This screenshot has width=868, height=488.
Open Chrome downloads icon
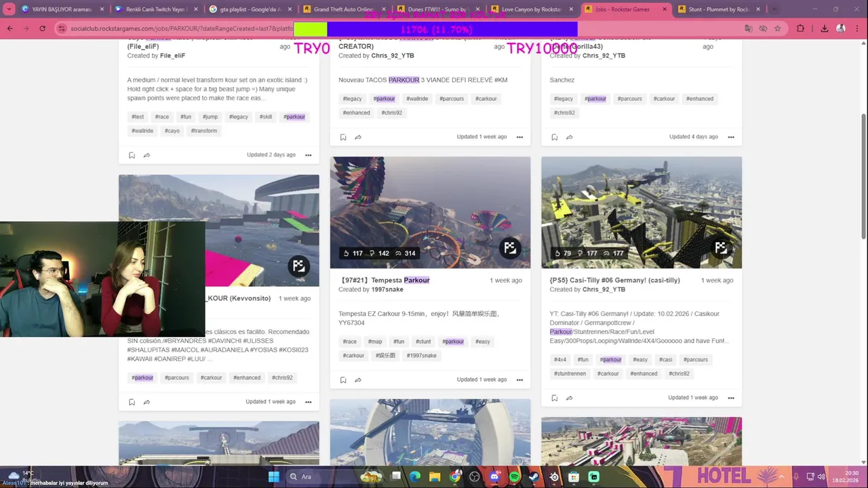tap(824, 28)
